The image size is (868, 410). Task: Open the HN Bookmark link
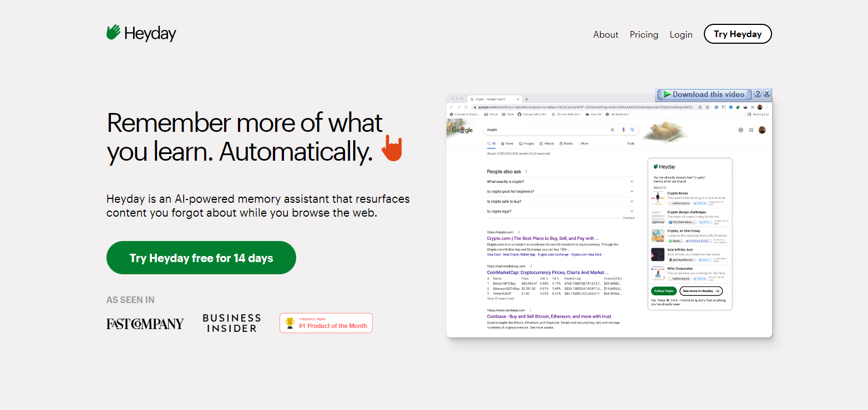coord(617,114)
